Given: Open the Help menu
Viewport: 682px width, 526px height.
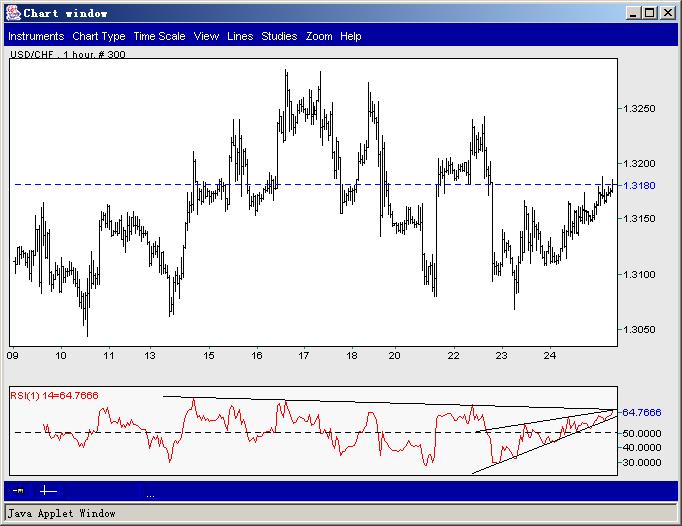Looking at the screenshot, I should (351, 36).
